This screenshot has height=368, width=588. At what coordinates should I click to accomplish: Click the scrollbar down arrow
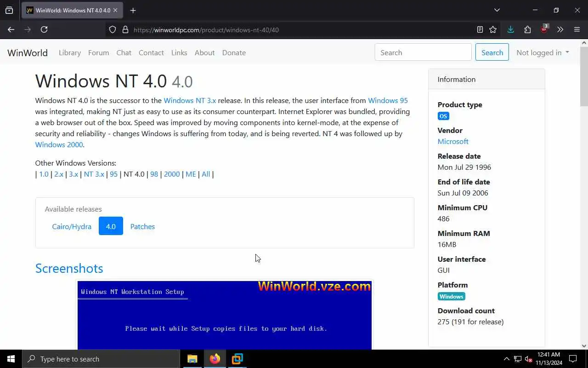click(584, 345)
